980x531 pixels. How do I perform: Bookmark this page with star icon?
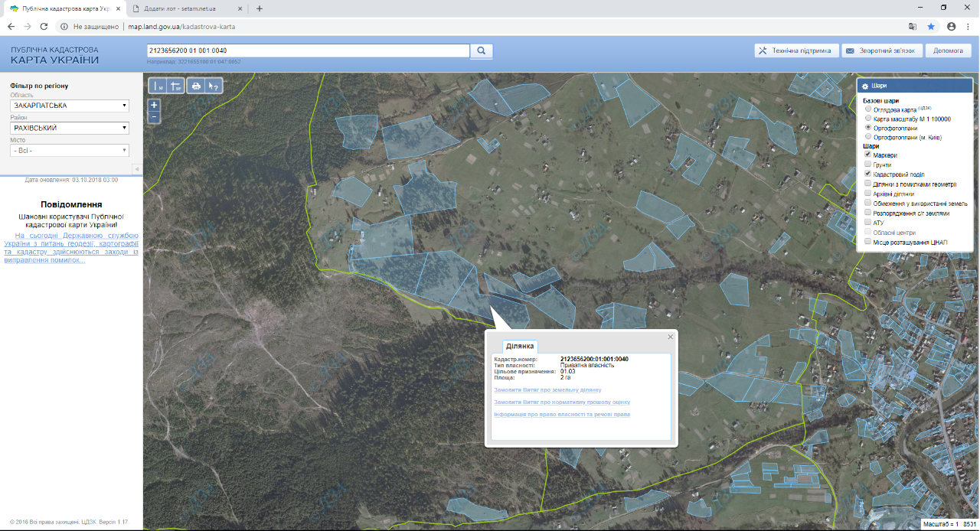[x=931, y=26]
